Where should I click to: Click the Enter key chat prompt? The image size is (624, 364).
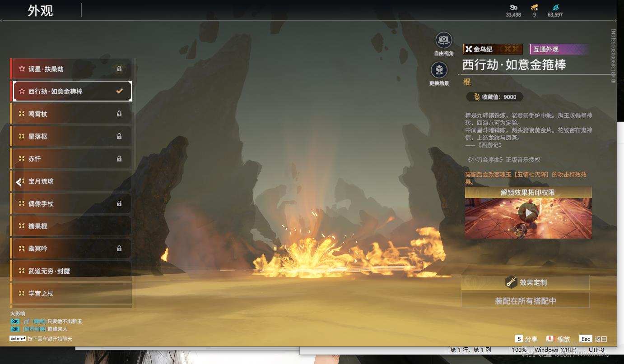coord(41,339)
